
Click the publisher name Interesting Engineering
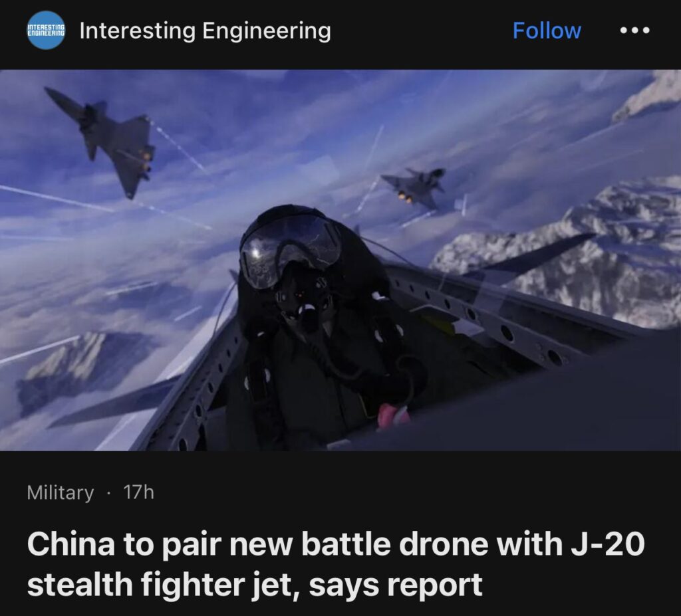(205, 31)
